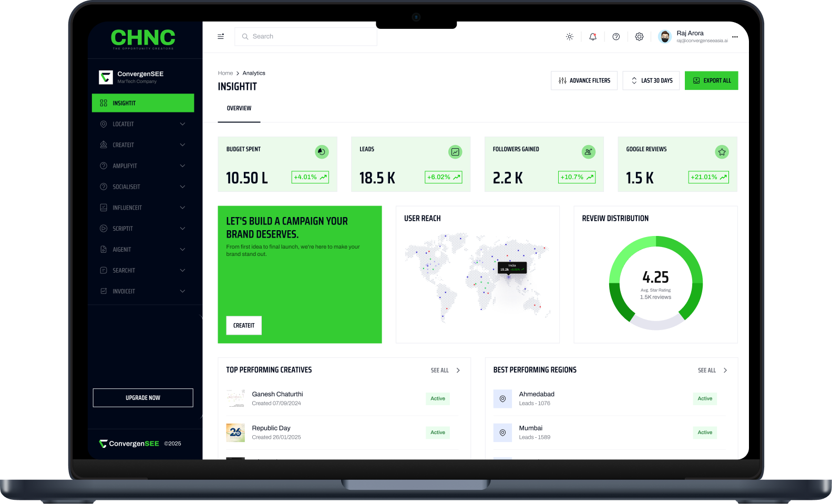This screenshot has height=504, width=832.
Task: Click the LOCATEIT pin icon in sidebar
Action: 104,124
